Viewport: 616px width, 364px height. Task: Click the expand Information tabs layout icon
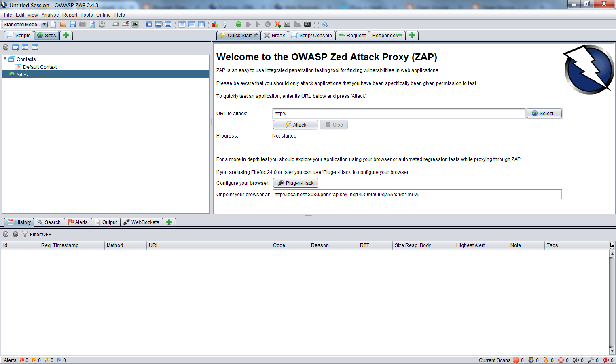pyautogui.click(x=159, y=24)
